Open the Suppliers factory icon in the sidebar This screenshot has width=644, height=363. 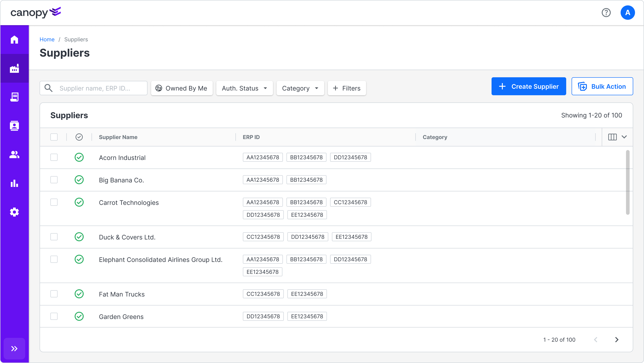coord(14,68)
